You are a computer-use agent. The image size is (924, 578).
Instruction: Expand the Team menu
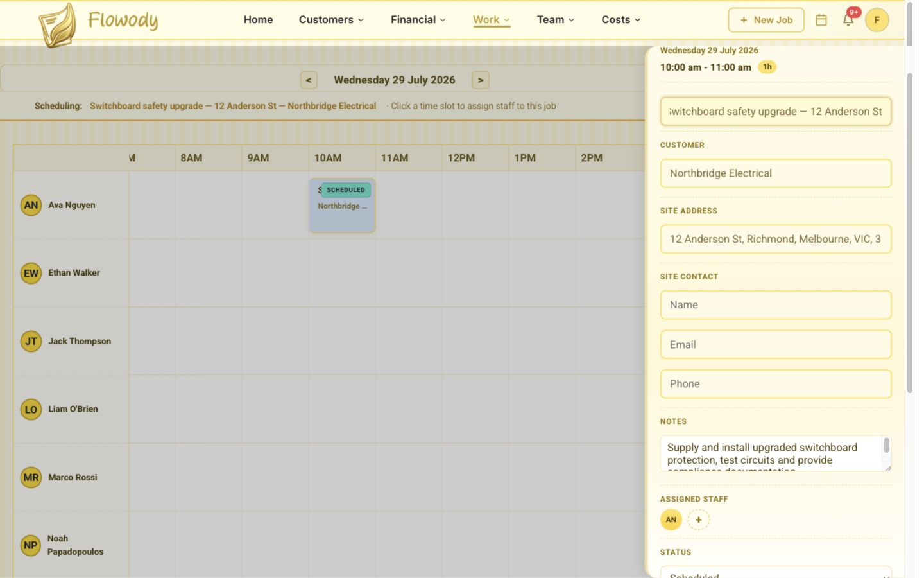[x=556, y=20]
